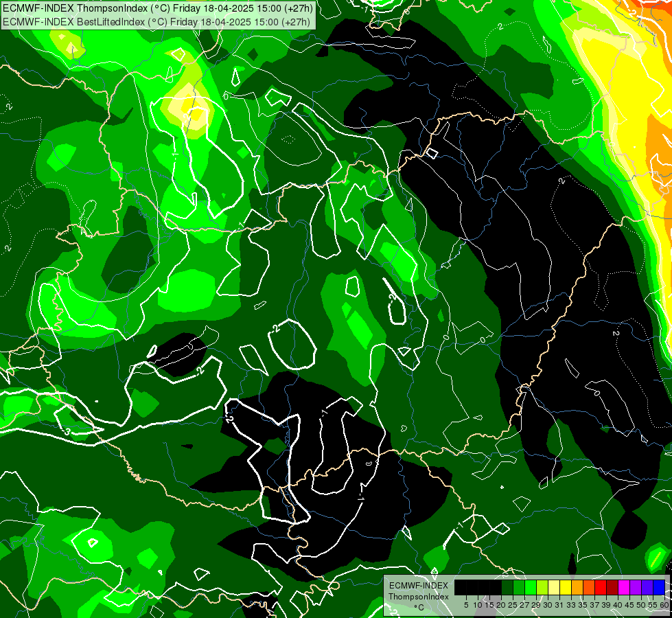Click the legend tick label '60'
The width and height of the screenshot is (672, 618).
[x=664, y=605]
